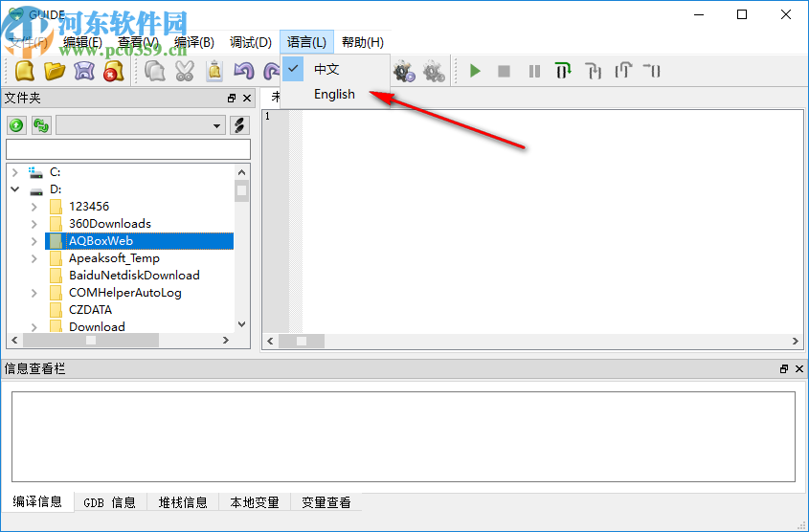Screen dimensions: 809x532
Task: Switch to 堆栈信息 tab
Action: (x=183, y=502)
